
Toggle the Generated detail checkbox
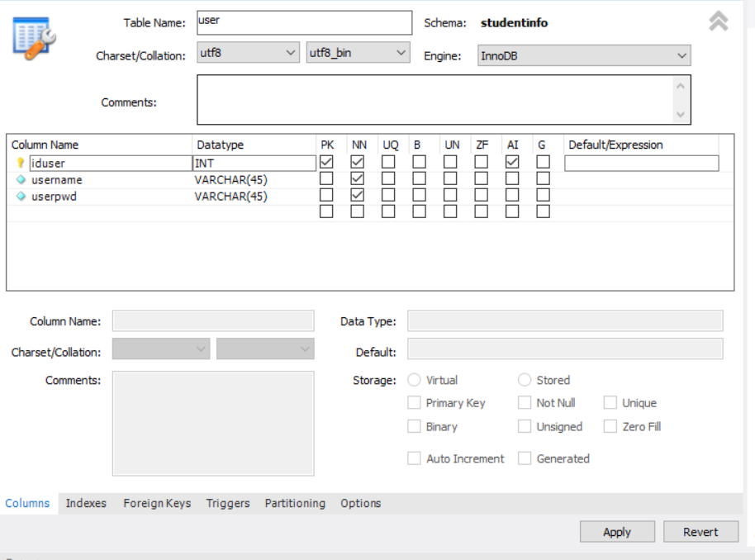pos(525,458)
